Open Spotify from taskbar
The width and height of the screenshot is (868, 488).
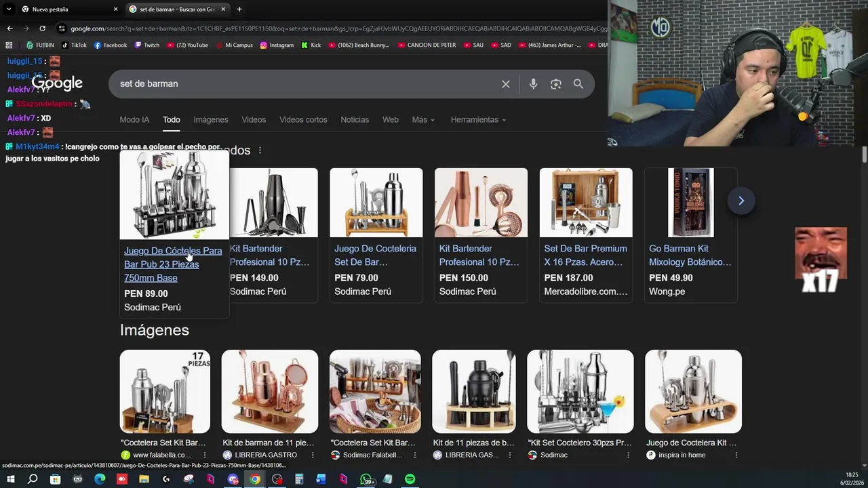point(410,479)
